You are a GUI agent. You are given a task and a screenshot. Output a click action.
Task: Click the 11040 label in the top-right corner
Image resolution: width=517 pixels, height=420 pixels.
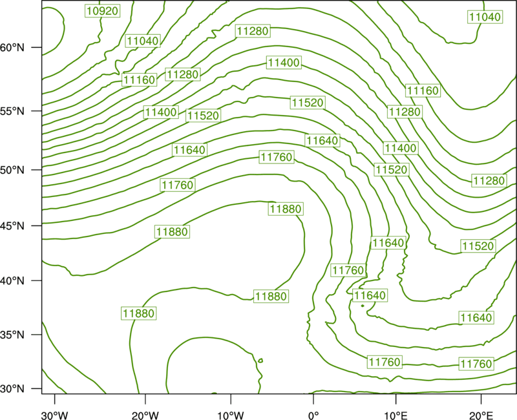pyautogui.click(x=485, y=17)
